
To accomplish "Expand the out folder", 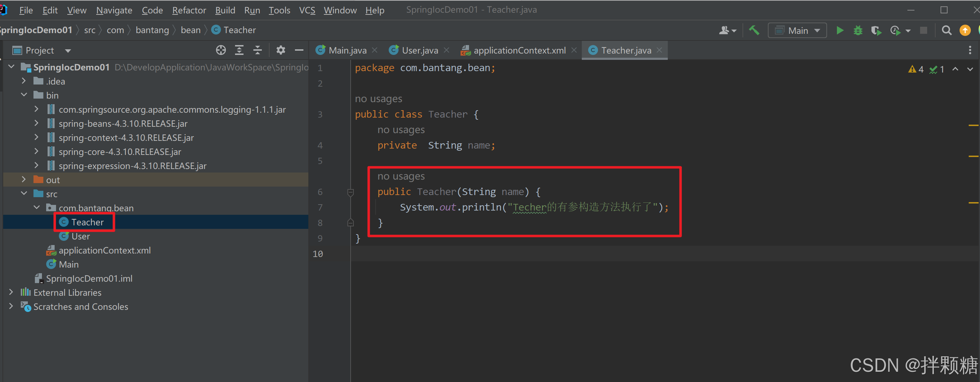I will (24, 180).
